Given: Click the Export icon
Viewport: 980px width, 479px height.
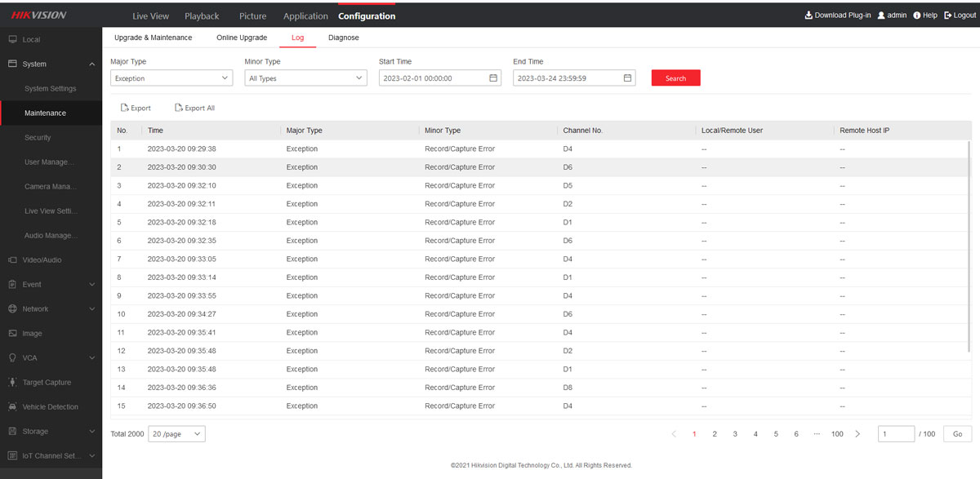Looking at the screenshot, I should (x=124, y=108).
